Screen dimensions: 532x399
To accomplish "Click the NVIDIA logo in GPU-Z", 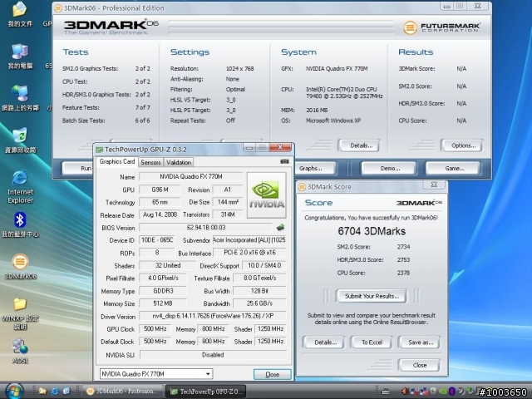I will click(267, 195).
